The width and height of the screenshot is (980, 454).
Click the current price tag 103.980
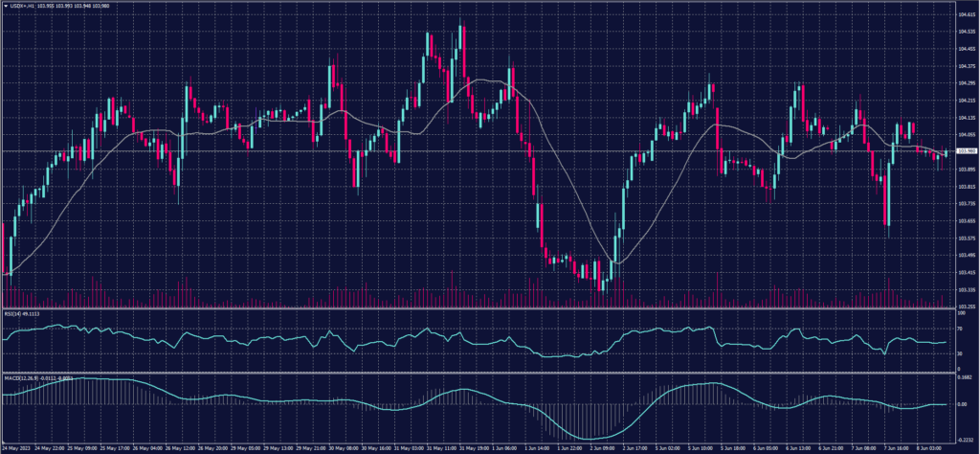[966, 151]
